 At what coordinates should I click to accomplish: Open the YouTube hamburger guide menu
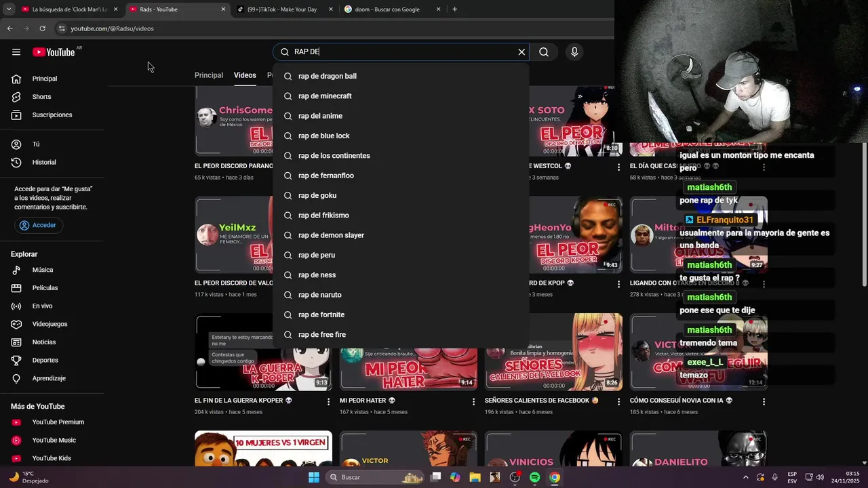pyautogui.click(x=16, y=52)
